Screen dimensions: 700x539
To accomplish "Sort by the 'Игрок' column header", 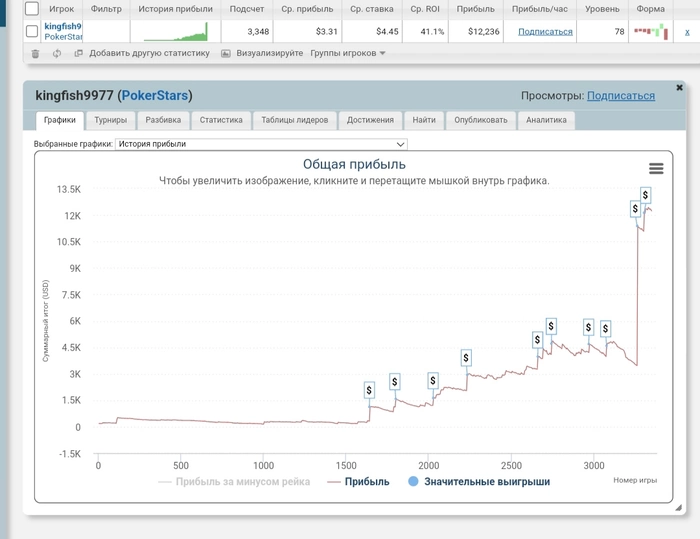I will pos(62,9).
